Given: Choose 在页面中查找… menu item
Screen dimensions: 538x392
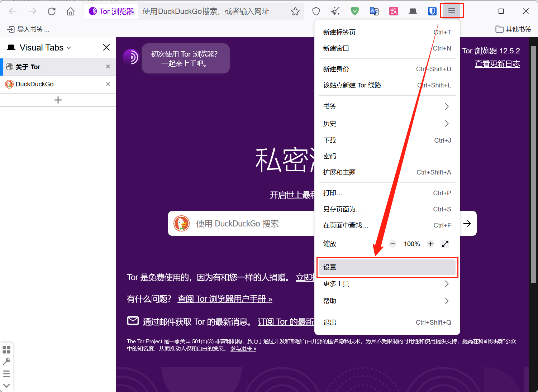Looking at the screenshot, I should (387, 225).
